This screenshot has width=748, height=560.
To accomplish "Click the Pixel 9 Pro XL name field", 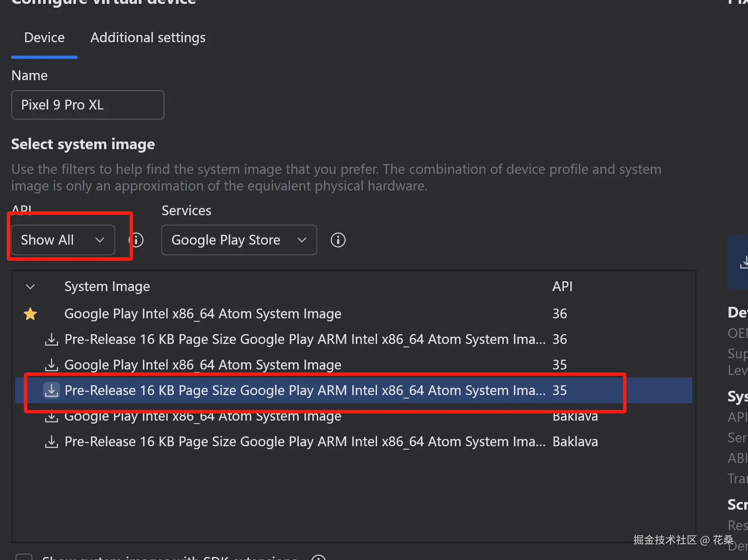I will (x=87, y=105).
